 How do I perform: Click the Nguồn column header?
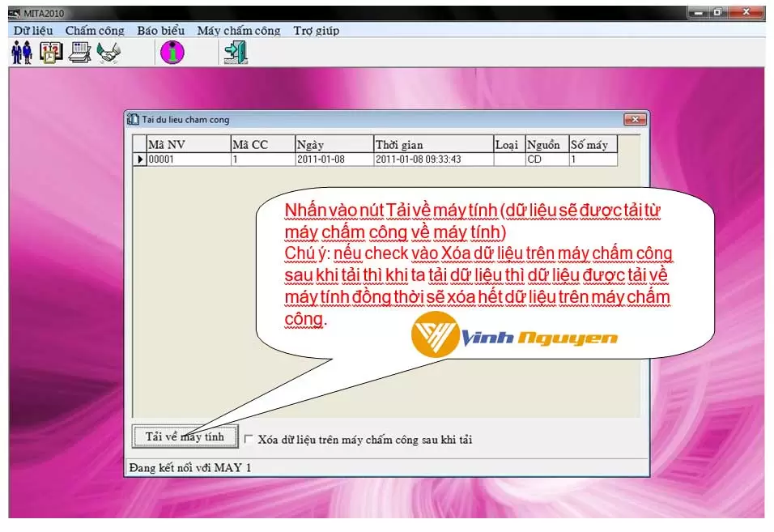[547, 144]
